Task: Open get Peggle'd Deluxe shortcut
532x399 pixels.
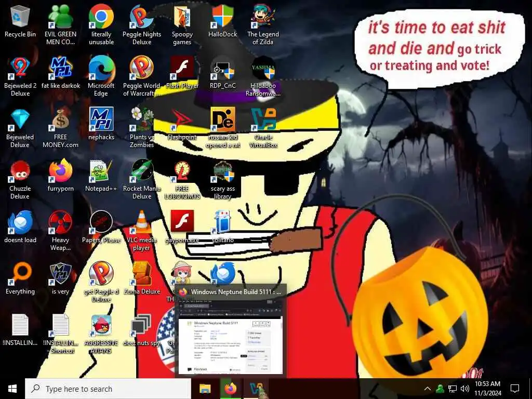Action: click(101, 274)
